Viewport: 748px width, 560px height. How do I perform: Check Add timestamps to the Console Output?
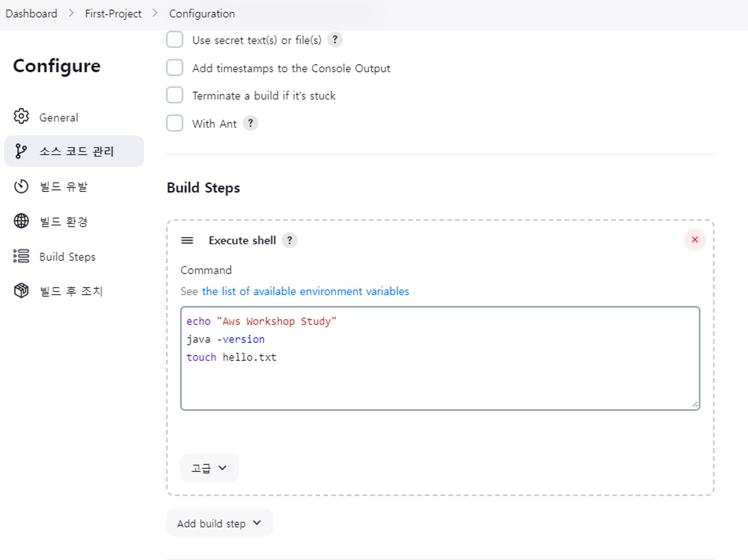(x=175, y=68)
